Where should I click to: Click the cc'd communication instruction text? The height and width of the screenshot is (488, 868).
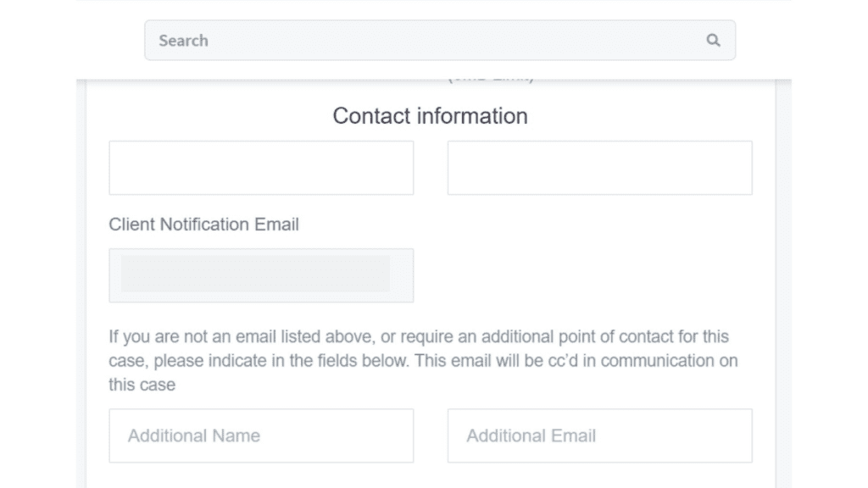pyautogui.click(x=424, y=360)
